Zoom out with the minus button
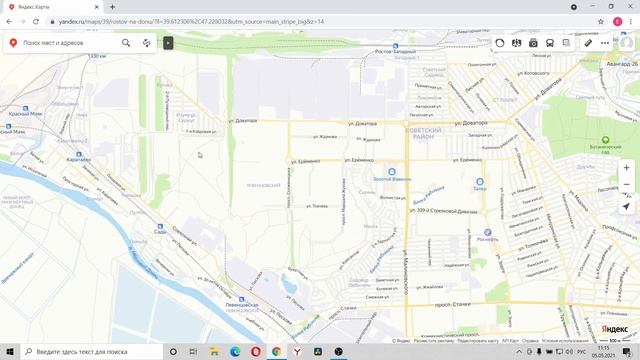Image resolution: width=640 pixels, height=360 pixels. pos(627,184)
